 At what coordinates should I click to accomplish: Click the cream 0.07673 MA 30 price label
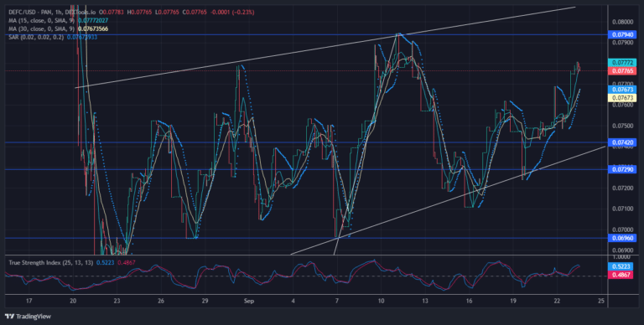tap(622, 98)
